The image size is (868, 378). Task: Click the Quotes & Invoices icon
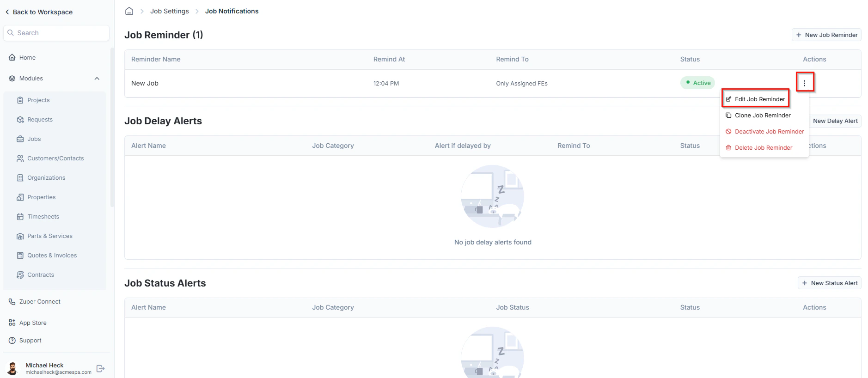(20, 256)
